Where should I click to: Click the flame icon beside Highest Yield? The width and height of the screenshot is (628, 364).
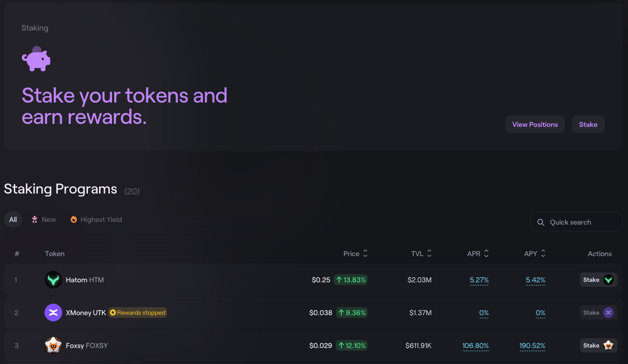click(x=74, y=219)
